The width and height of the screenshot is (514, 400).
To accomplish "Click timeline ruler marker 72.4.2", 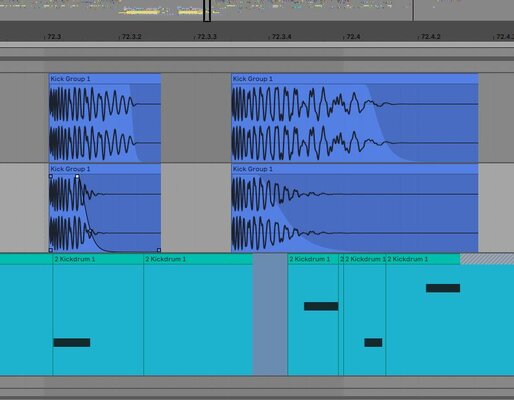I will [431, 36].
